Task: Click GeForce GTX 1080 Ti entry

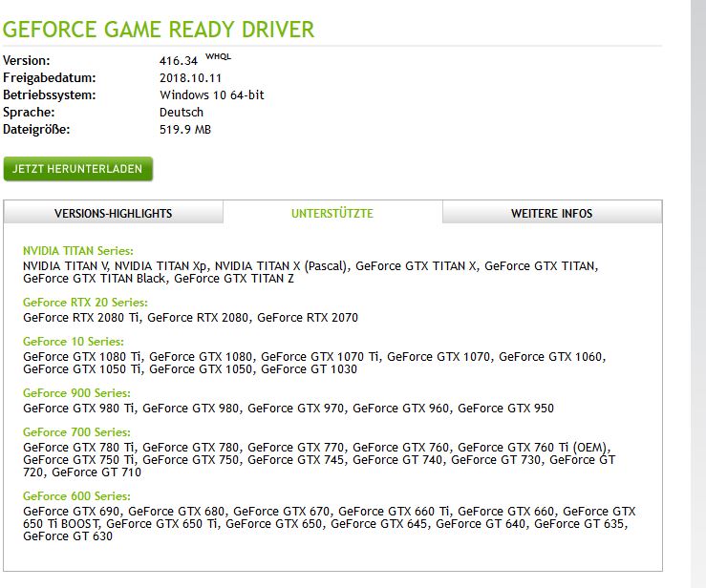Action: [x=82, y=356]
